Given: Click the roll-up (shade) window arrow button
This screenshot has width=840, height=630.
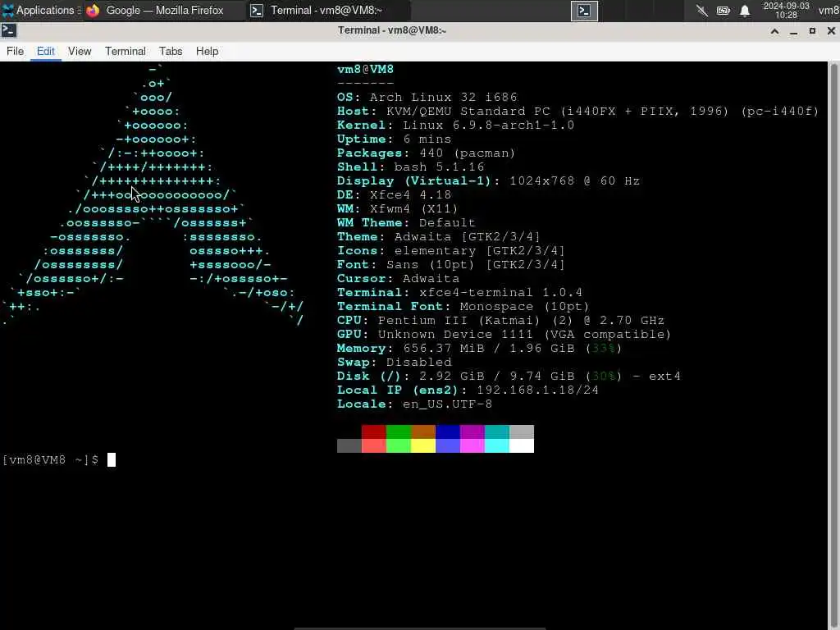Looking at the screenshot, I should 774,31.
